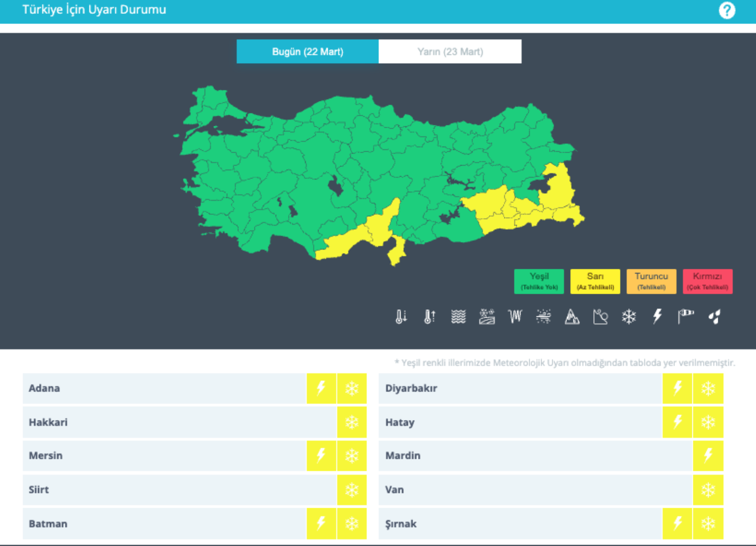Click the Batman province name
Image resolution: width=756 pixels, height=546 pixels.
pyautogui.click(x=48, y=524)
